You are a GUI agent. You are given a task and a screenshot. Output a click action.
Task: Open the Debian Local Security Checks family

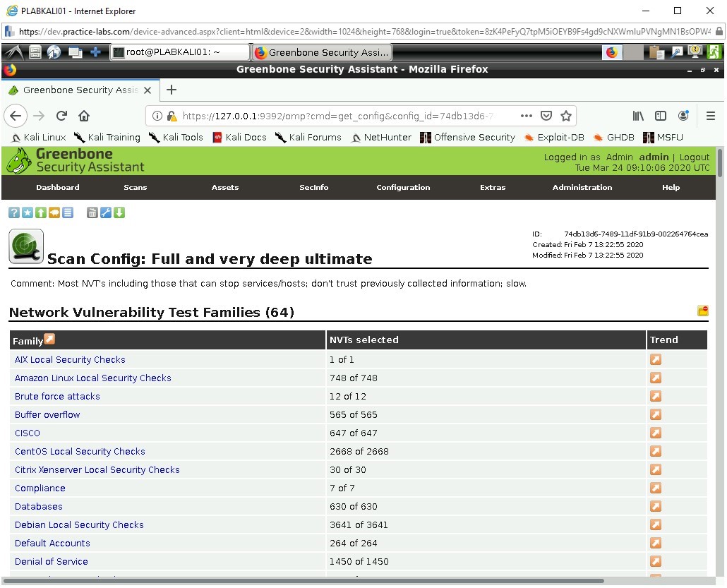[x=78, y=524]
